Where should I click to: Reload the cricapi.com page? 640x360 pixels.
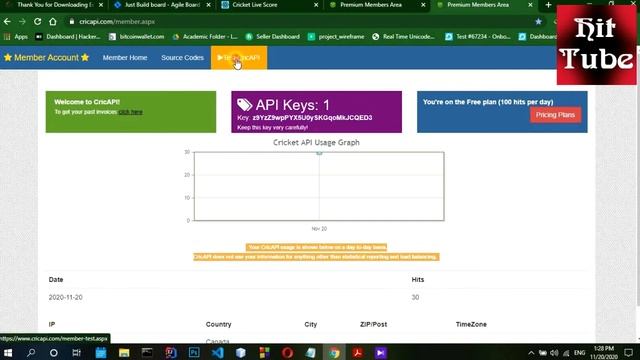pos(37,22)
